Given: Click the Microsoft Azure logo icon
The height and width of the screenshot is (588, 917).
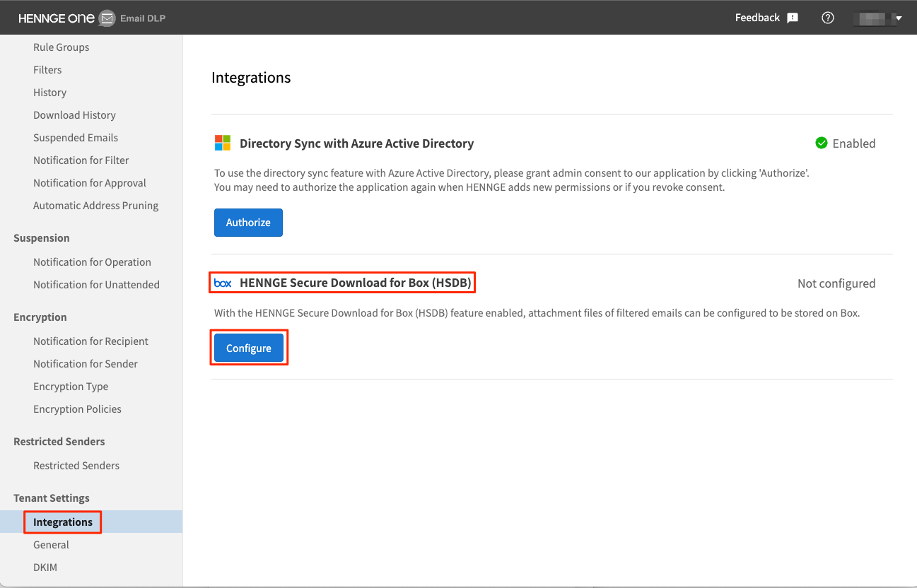Looking at the screenshot, I should click(223, 143).
